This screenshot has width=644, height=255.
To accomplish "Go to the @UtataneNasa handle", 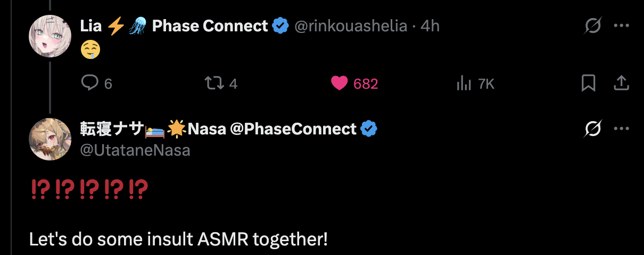I will (x=135, y=150).
